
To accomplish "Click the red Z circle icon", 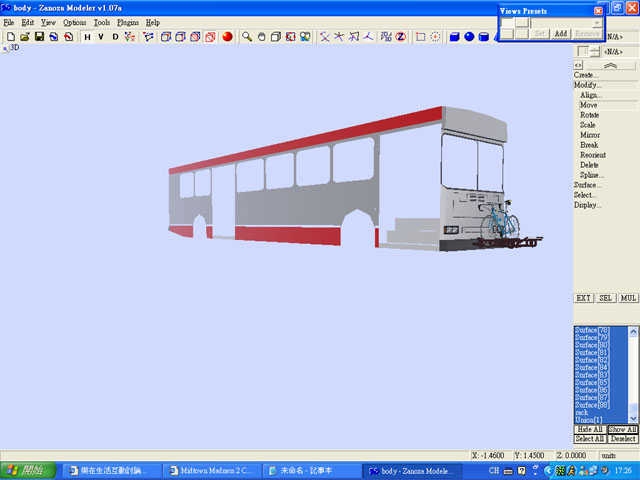I will point(400,37).
